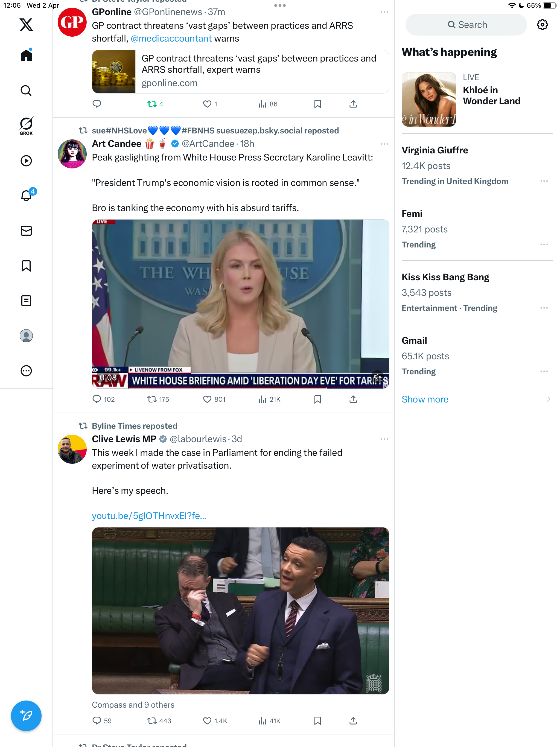Bookmark the Clive Lewis MP post
The height and width of the screenshot is (747, 560).
(x=317, y=721)
